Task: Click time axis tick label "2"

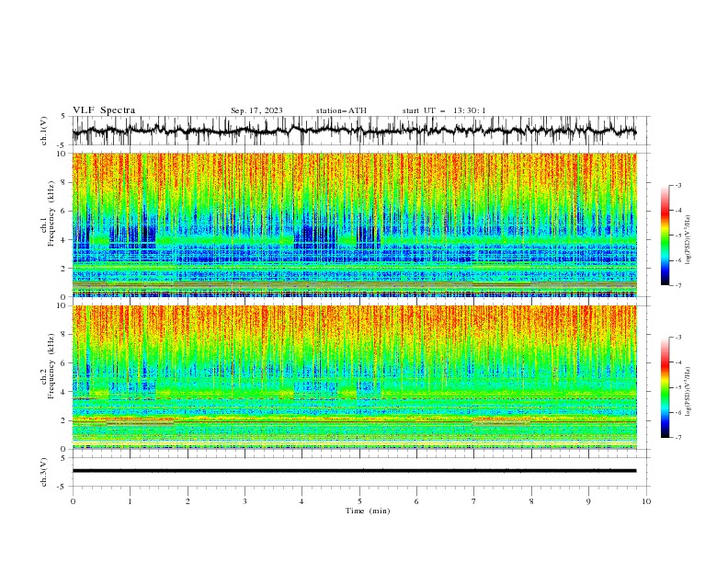Action: [188, 501]
